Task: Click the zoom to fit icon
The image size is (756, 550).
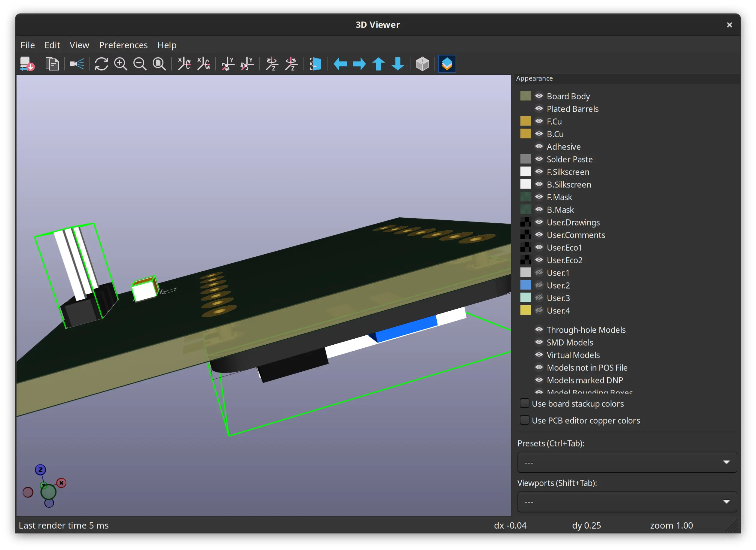Action: 159,64
